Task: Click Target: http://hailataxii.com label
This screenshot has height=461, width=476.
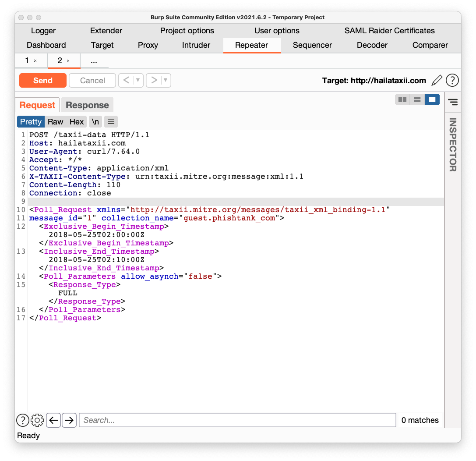Action: (x=374, y=81)
